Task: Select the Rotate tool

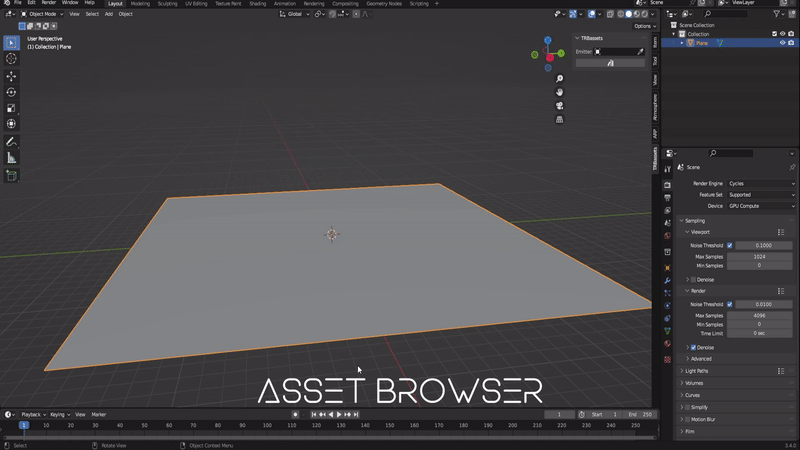Action: (11, 92)
